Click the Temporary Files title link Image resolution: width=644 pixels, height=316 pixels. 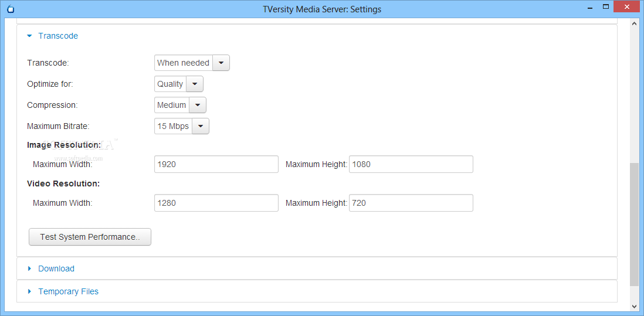coord(68,291)
